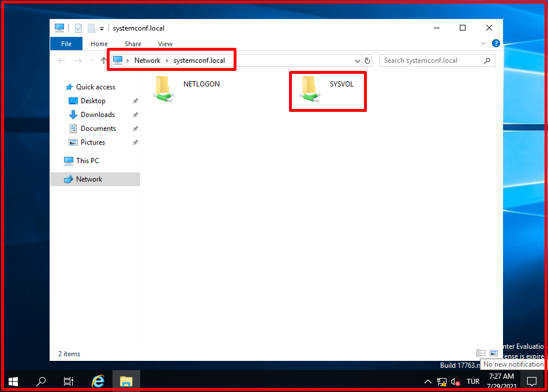Click the network status tray icon
The image size is (548, 392).
442,382
